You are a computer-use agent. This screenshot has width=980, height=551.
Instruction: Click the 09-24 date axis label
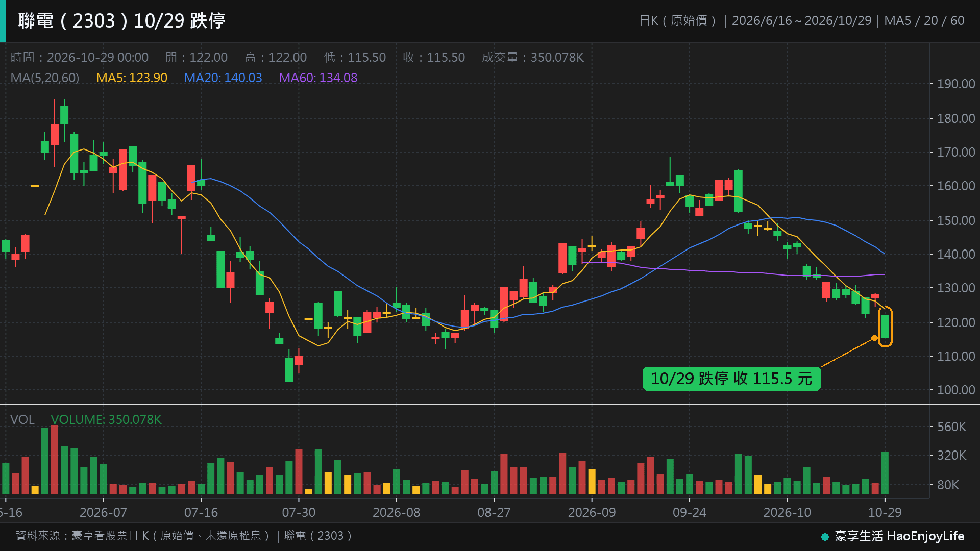point(690,512)
